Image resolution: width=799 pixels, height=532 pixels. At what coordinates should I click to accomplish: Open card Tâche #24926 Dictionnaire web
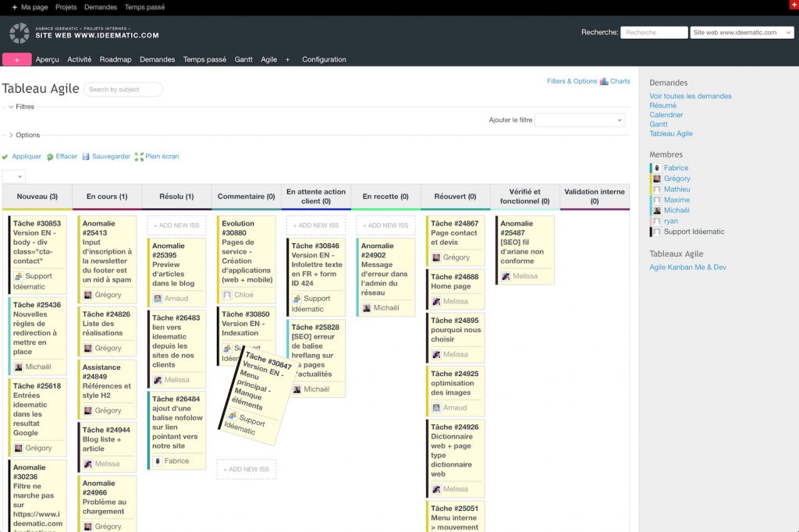pos(455,458)
